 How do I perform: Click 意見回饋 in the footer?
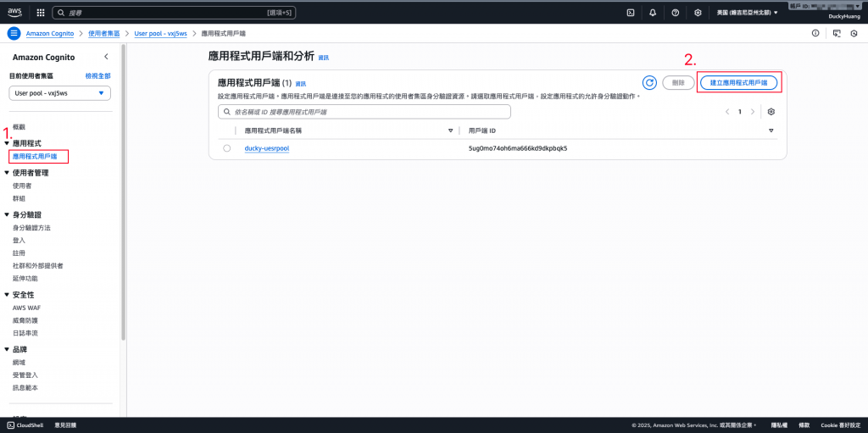pyautogui.click(x=65, y=425)
